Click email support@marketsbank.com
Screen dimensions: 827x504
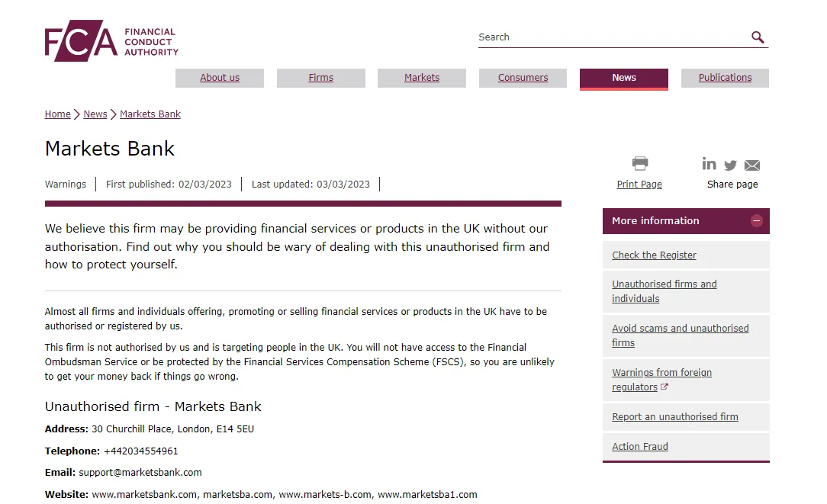(x=140, y=473)
